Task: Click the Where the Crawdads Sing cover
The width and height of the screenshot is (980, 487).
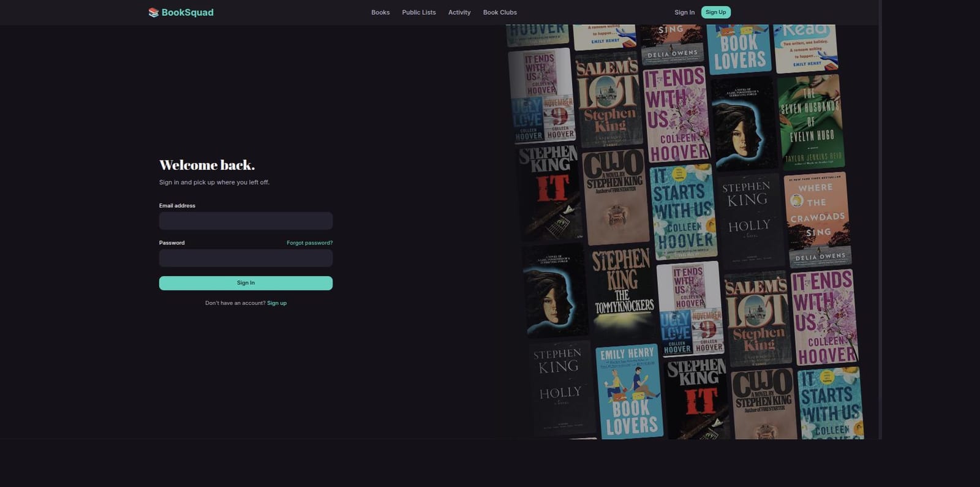Action: 818,219
